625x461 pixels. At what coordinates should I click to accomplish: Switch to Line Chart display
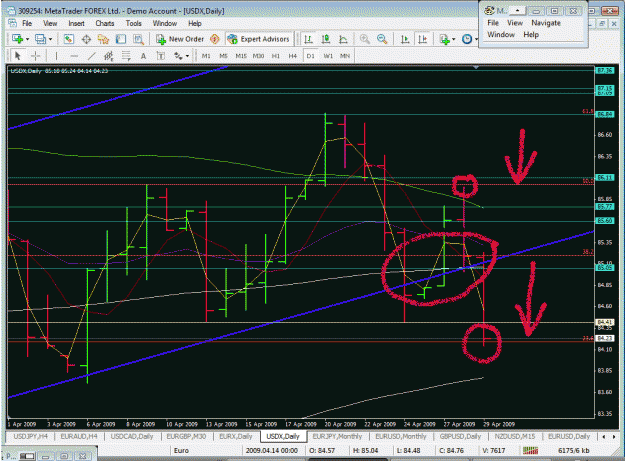[343, 39]
